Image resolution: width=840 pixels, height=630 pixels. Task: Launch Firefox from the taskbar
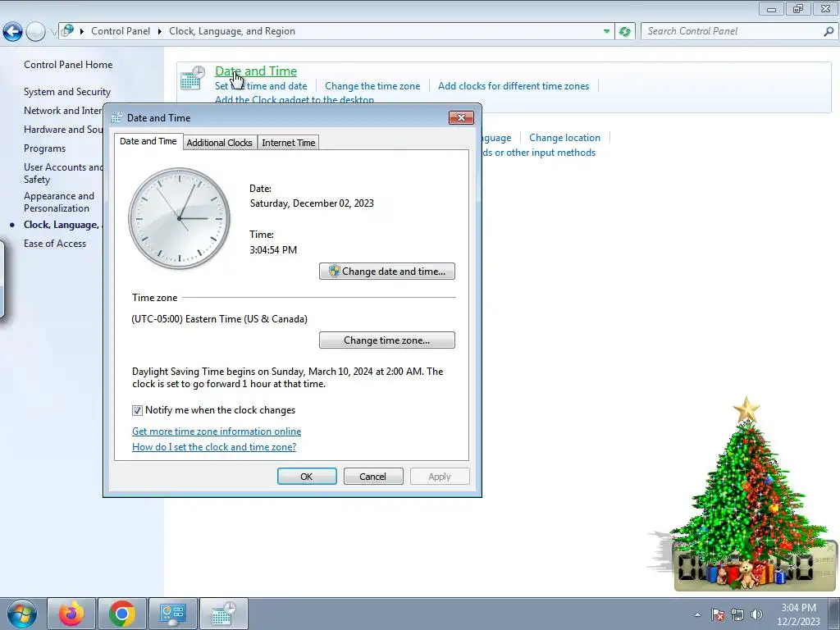tap(71, 614)
